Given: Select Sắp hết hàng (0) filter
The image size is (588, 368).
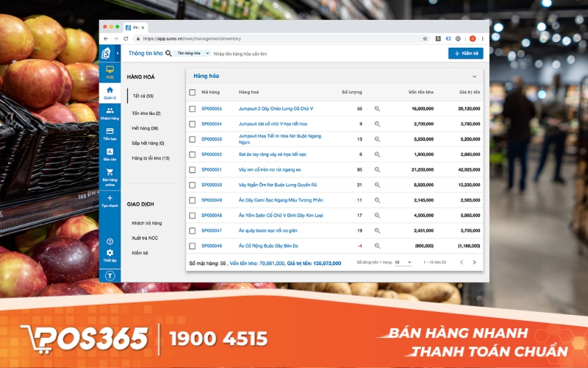Looking at the screenshot, I should point(148,143).
